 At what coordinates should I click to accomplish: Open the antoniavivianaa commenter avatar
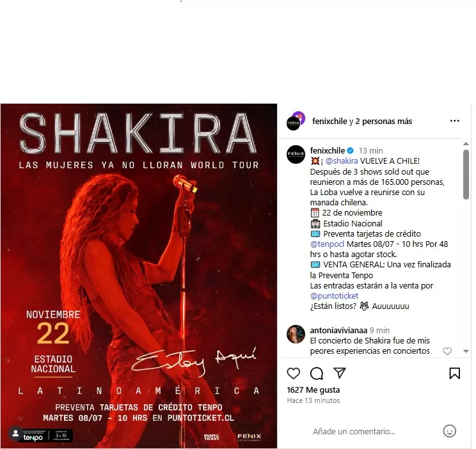pyautogui.click(x=296, y=335)
